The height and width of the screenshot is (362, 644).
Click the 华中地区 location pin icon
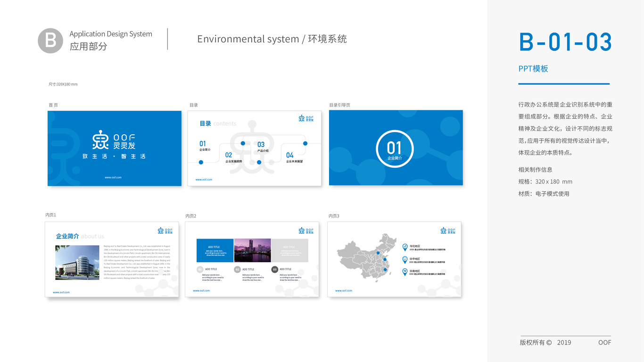point(405,260)
